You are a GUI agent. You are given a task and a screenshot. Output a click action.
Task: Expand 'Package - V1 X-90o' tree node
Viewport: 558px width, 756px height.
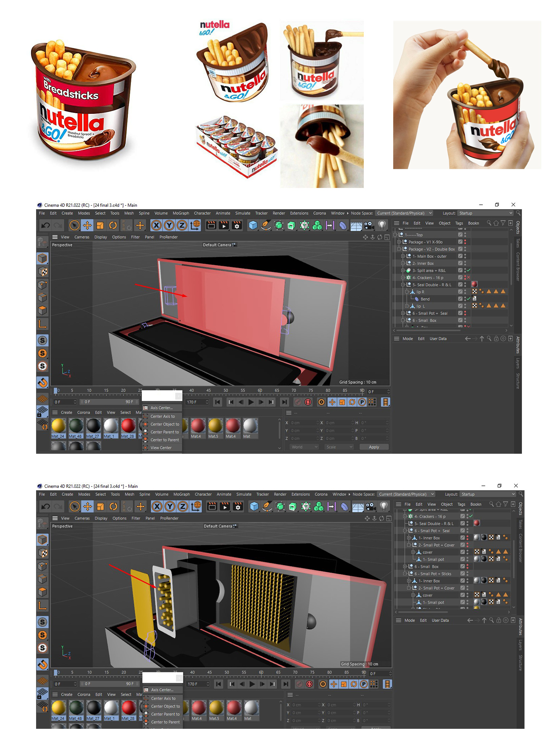point(399,242)
